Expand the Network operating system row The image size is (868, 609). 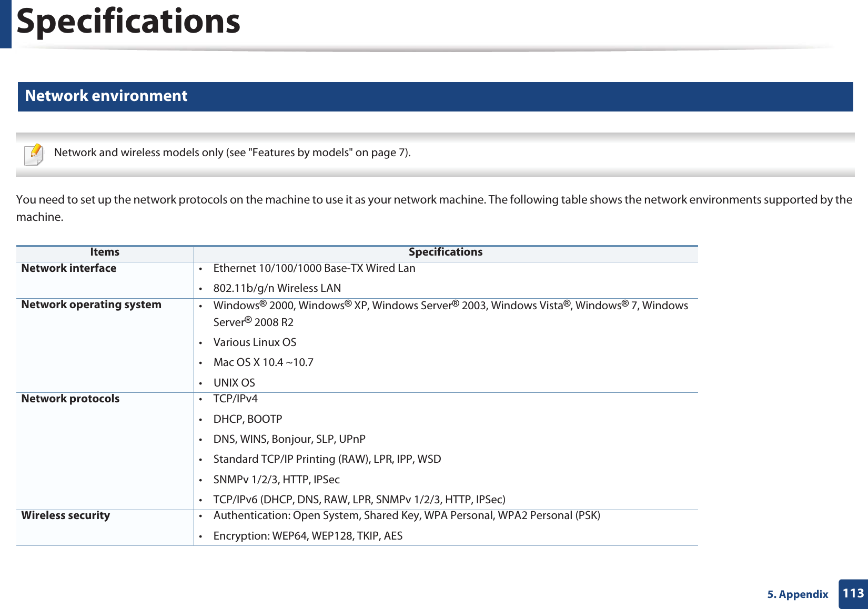tap(91, 304)
